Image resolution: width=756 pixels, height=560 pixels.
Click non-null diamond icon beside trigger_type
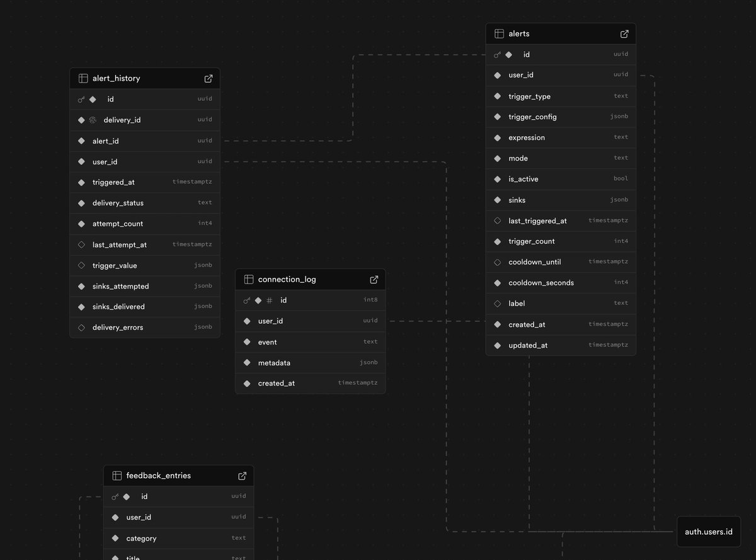[497, 96]
